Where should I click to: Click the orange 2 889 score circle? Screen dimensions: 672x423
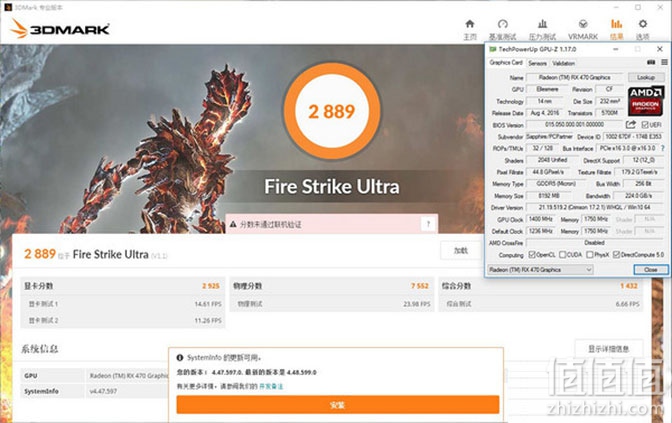[x=332, y=111]
